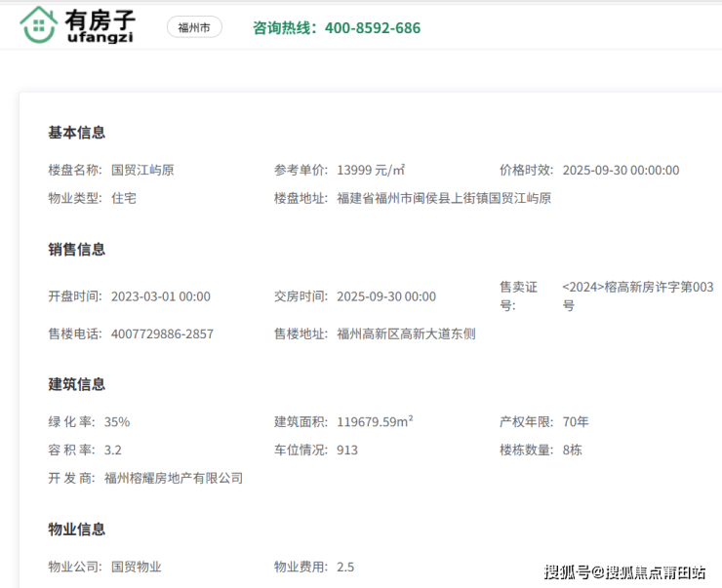Click the developer 福州榕耀房地产有限公司

coord(174,478)
